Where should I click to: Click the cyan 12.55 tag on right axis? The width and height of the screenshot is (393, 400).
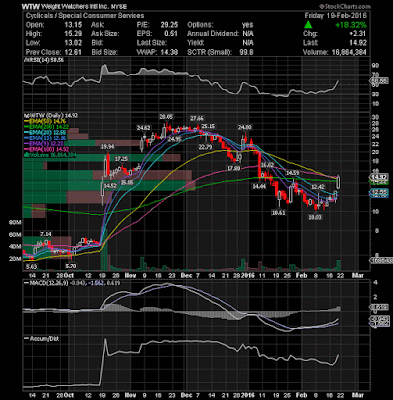pyautogui.click(x=380, y=192)
